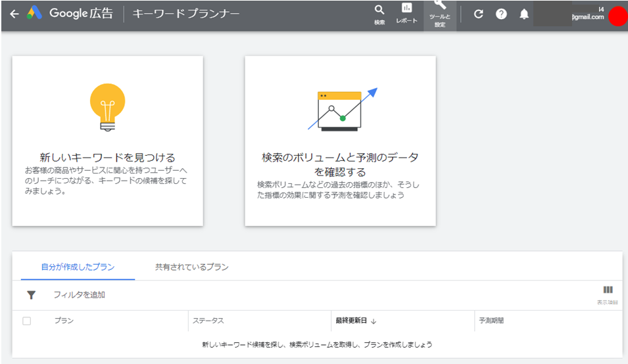The image size is (628, 364).
Task: Click the 予測期間 column header
Action: pos(491,321)
